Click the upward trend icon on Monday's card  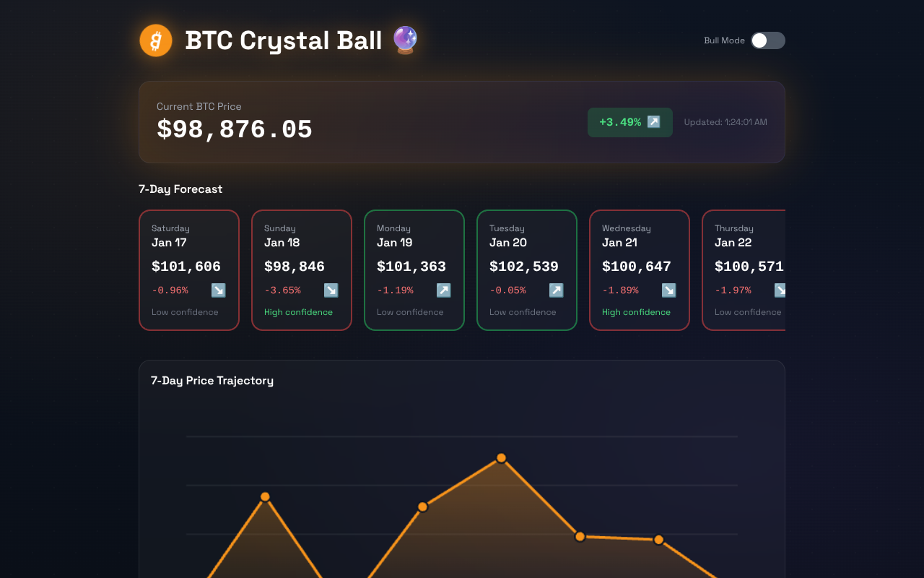click(443, 290)
